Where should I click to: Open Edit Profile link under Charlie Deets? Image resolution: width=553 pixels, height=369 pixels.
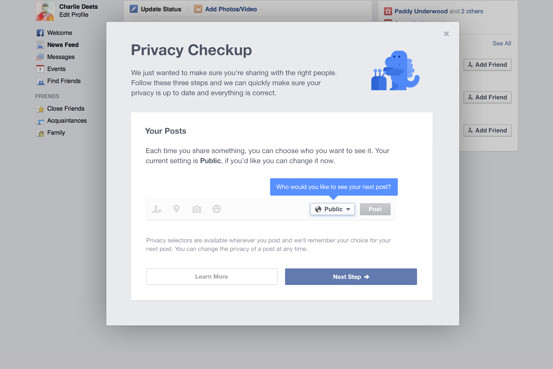(x=74, y=15)
